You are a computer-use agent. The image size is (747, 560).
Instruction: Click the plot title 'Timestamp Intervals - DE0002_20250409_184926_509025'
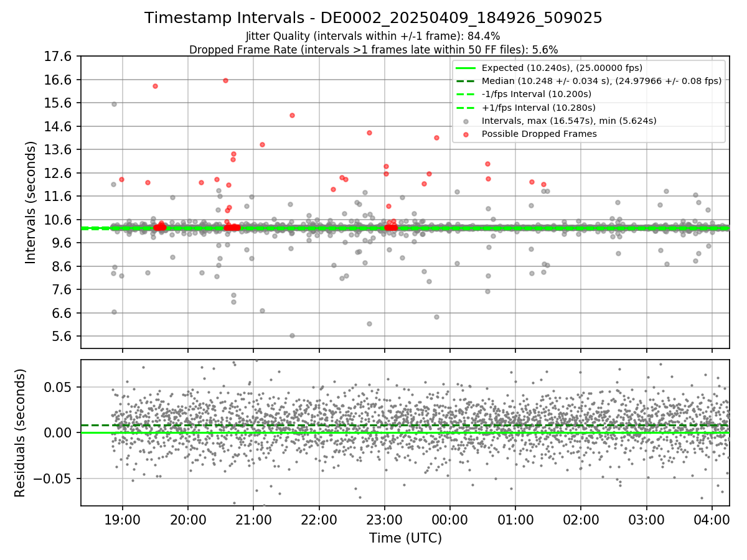[x=374, y=18]
